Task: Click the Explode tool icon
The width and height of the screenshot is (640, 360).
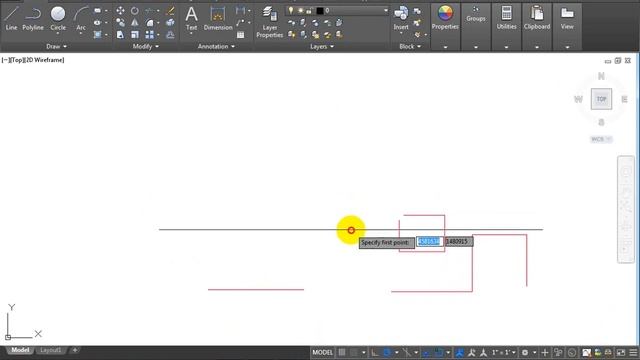Action: pos(171,22)
